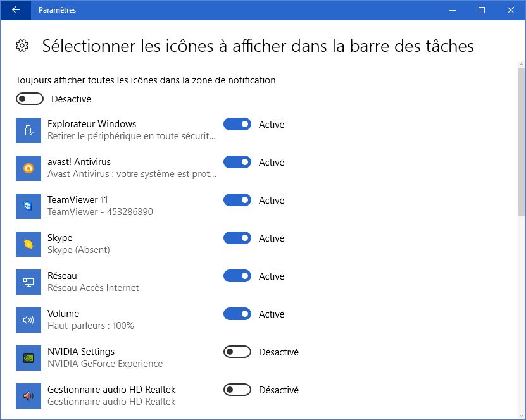Disable the avast! Antivirus toggle

click(x=237, y=162)
